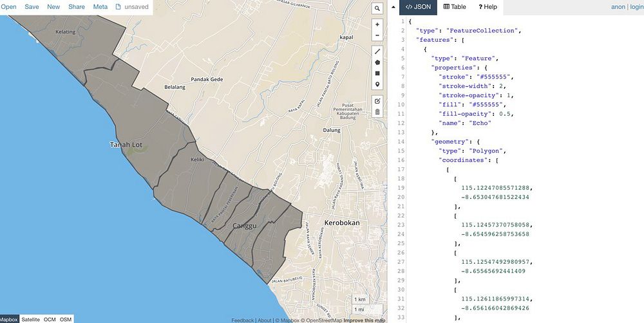The image size is (644, 323).
Task: Click the "fill": "#555555" line
Action: (x=472, y=105)
